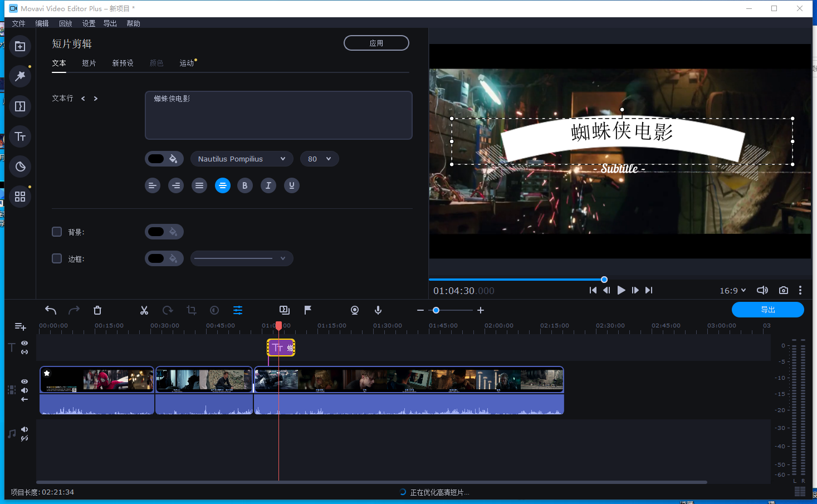Open the 导出 menu in menu bar
Screen dimensions: 817x504
(110, 23)
